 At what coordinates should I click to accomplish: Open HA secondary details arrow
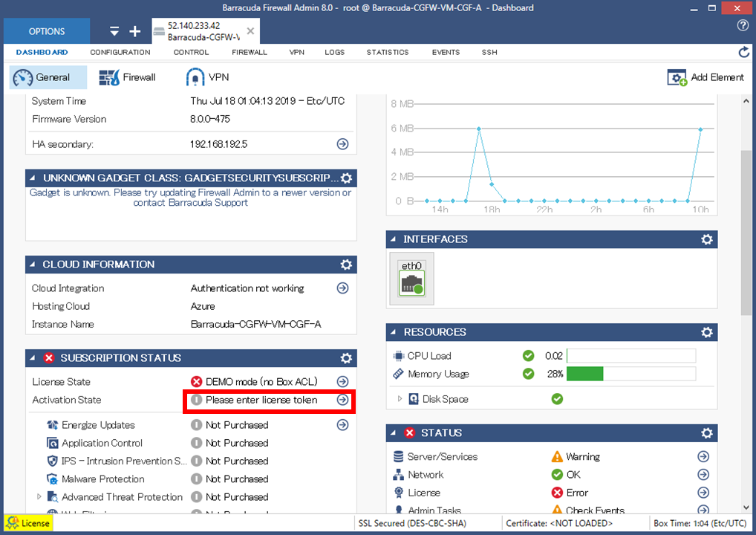point(343,143)
